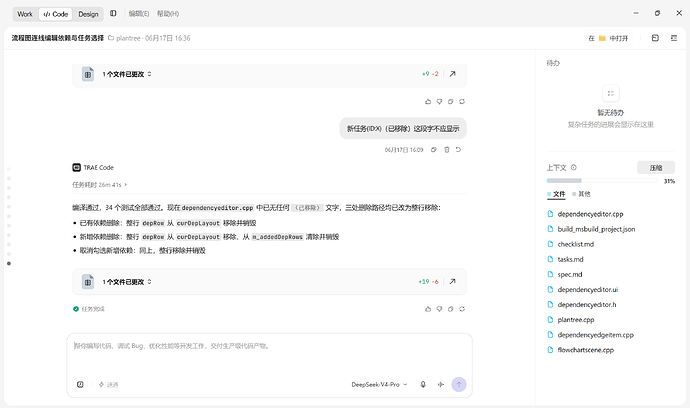Viewport: 690px width, 408px height.
Task: Delete the user message dated 06月17日 16:09
Action: [447, 150]
